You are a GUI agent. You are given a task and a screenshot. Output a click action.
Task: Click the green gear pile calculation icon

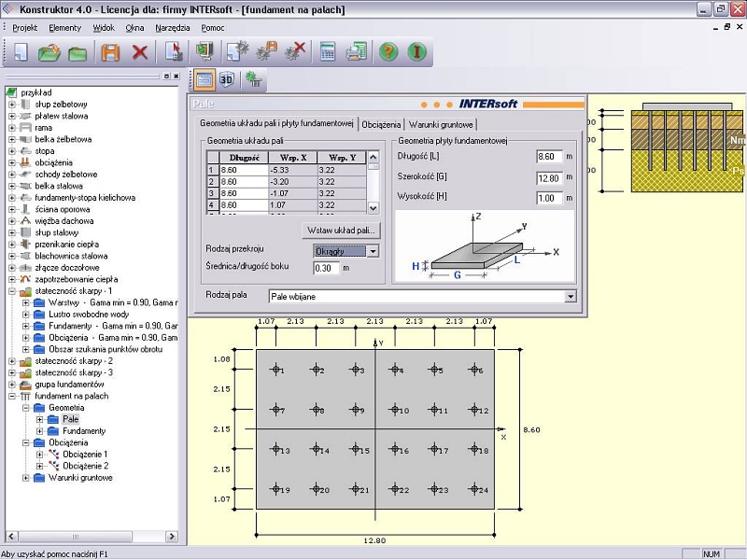coord(252,79)
